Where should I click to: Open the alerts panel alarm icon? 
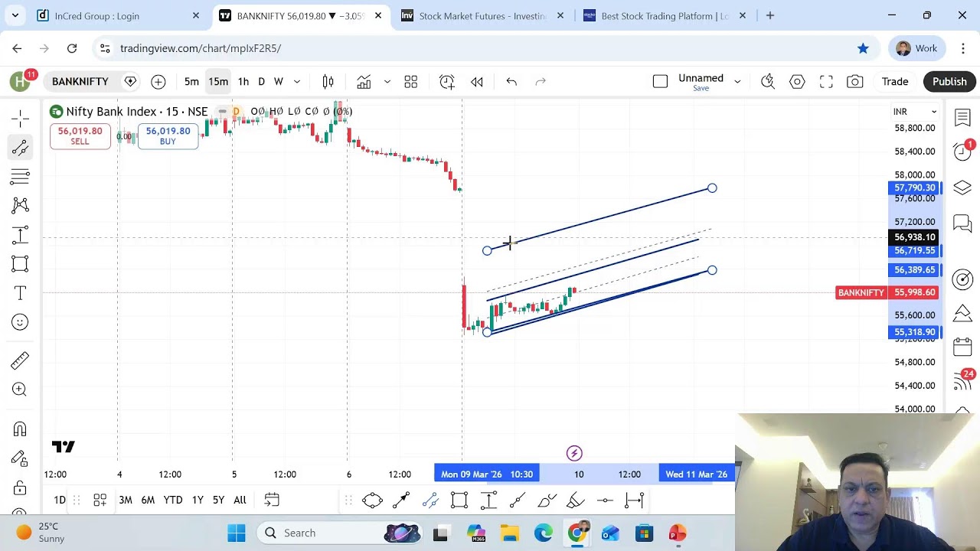(962, 151)
